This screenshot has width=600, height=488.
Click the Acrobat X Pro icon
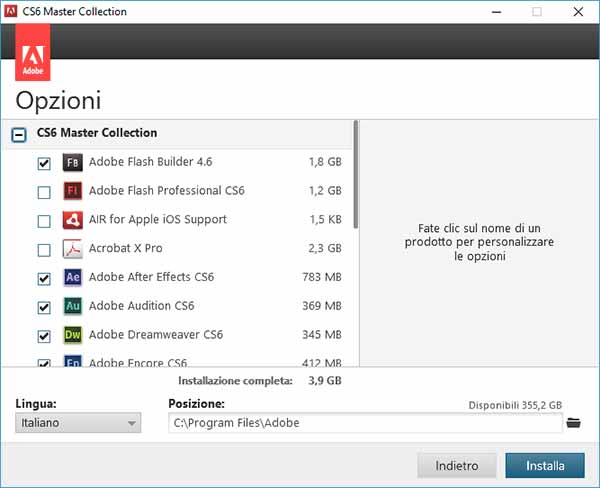pyautogui.click(x=73, y=248)
